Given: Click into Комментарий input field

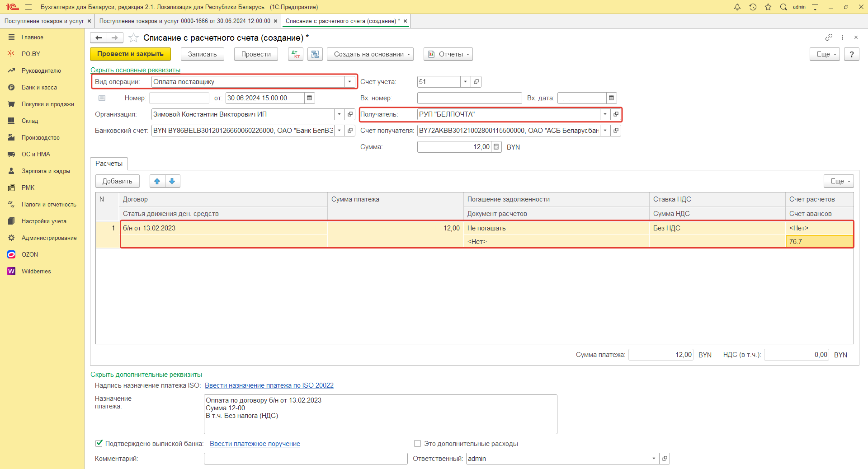Looking at the screenshot, I should (306, 459).
